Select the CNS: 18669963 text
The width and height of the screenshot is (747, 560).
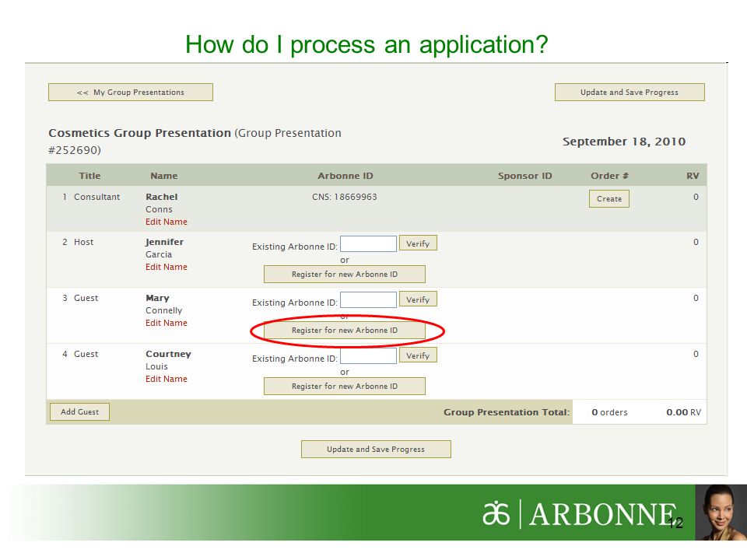point(345,197)
